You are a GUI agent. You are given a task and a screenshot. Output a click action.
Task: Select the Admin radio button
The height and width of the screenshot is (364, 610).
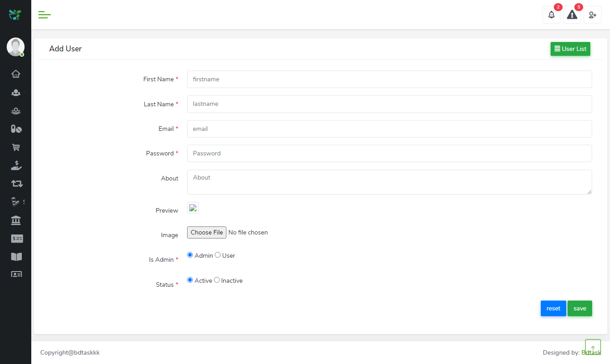point(190,255)
